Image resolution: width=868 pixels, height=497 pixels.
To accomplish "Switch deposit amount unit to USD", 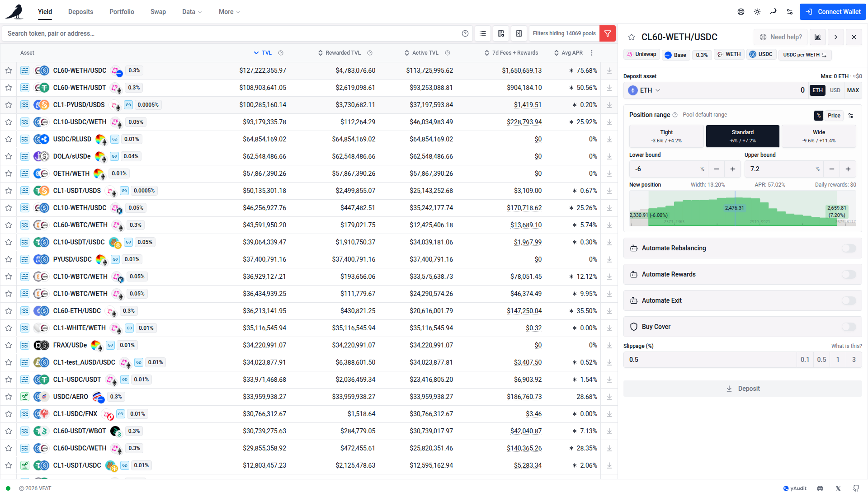I will pos(835,90).
